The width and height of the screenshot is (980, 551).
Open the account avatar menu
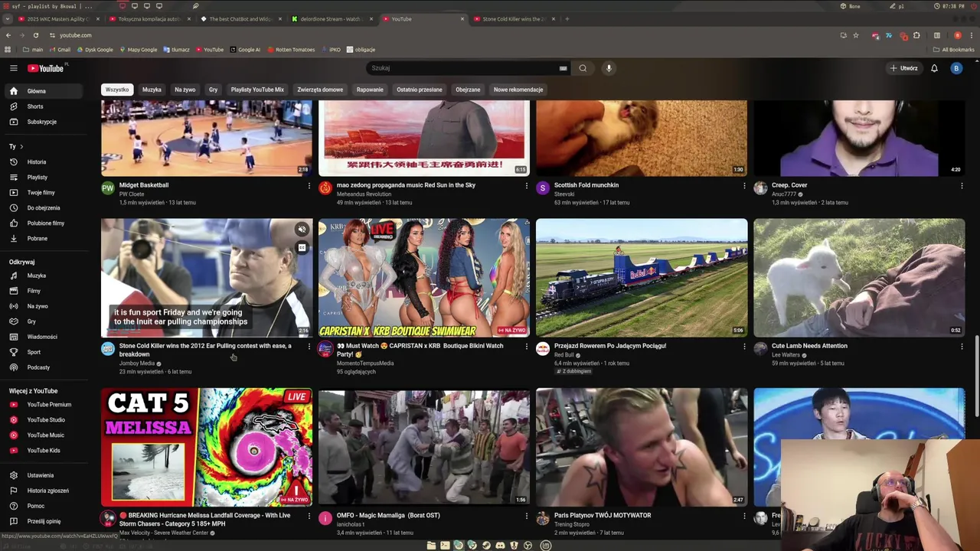956,68
